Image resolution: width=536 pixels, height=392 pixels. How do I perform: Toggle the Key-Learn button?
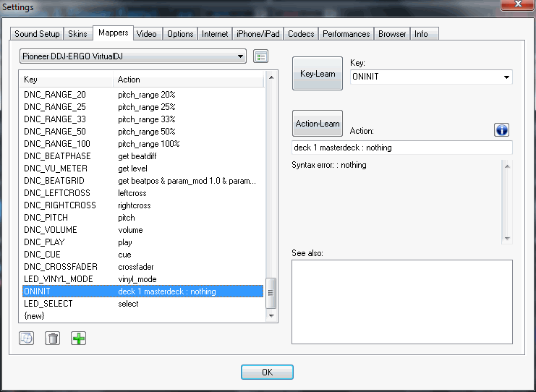pos(318,74)
